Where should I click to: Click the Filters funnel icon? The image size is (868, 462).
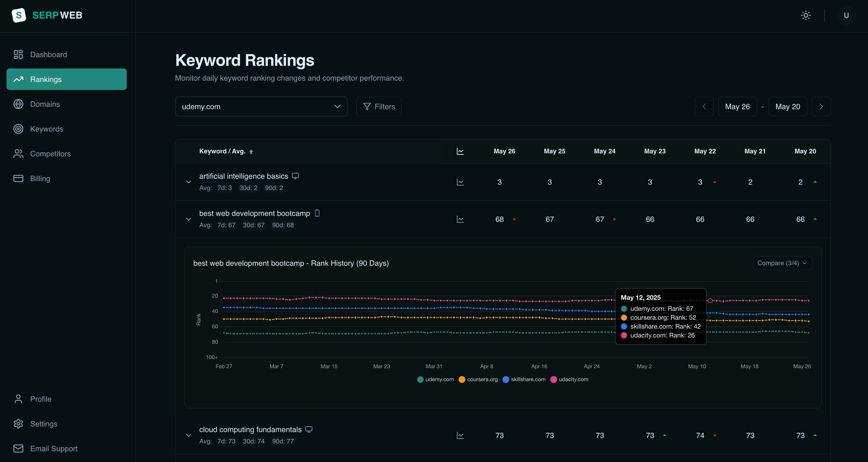click(x=367, y=107)
